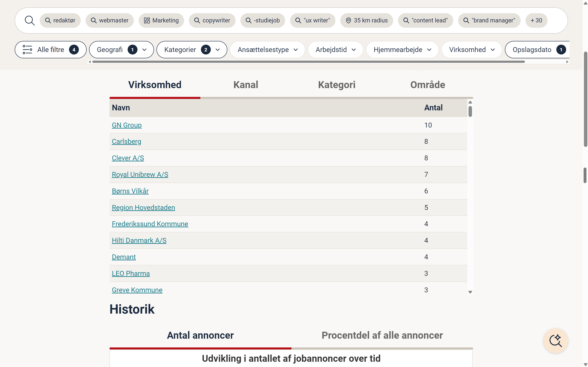This screenshot has height=367, width=588.
Task: Click the company table scroll down arrow
Action: [470, 292]
